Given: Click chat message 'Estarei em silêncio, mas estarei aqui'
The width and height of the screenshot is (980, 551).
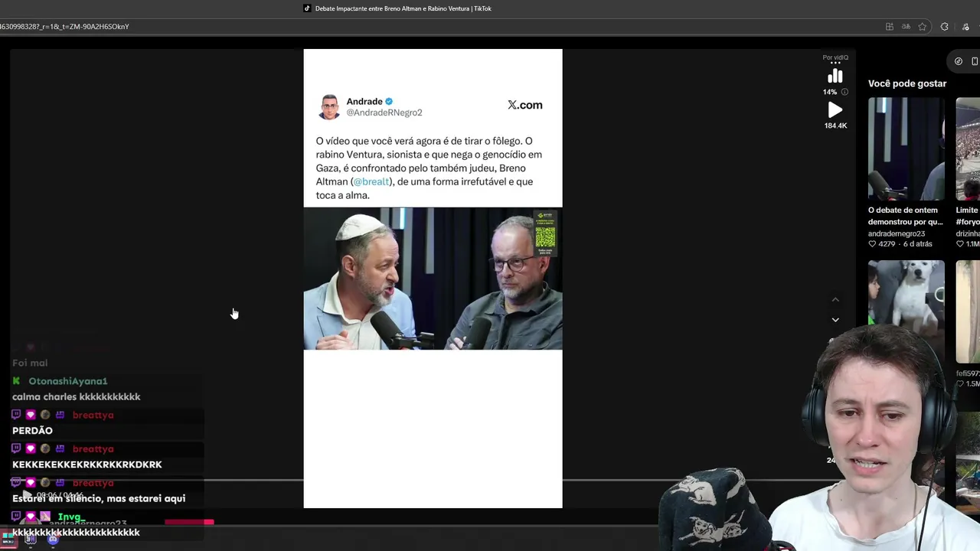Looking at the screenshot, I should [x=99, y=498].
